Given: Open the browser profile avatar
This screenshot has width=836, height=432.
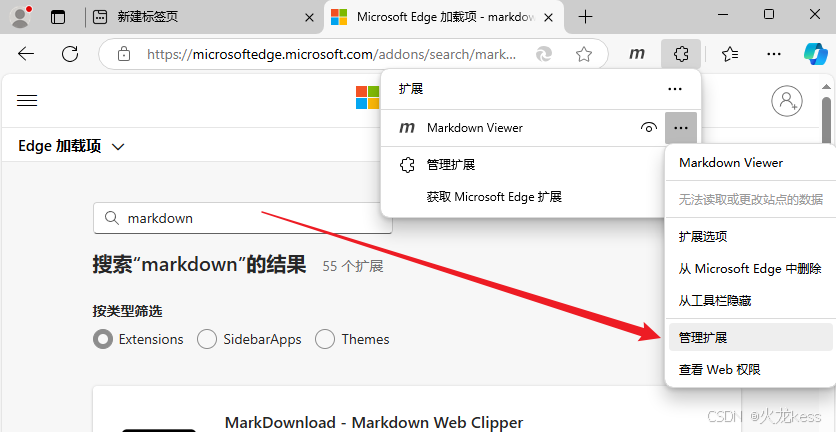Looking at the screenshot, I should coord(21,17).
